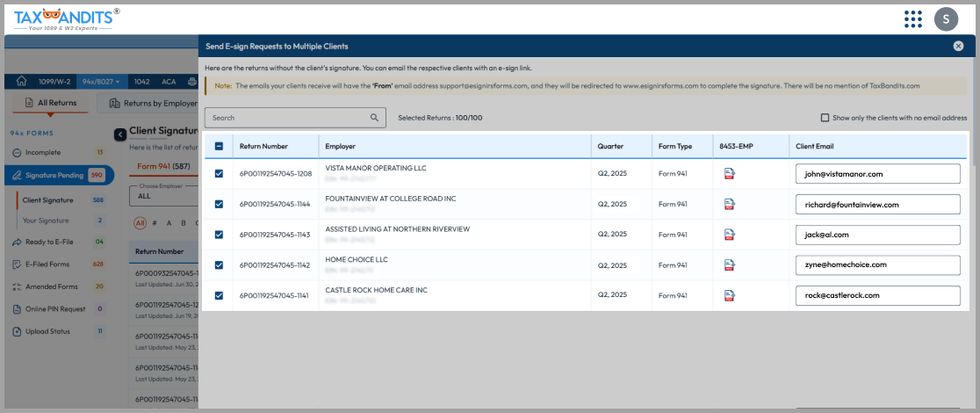Collapse the sidebar with the arrow button
The width and height of the screenshot is (980, 413).
119,134
